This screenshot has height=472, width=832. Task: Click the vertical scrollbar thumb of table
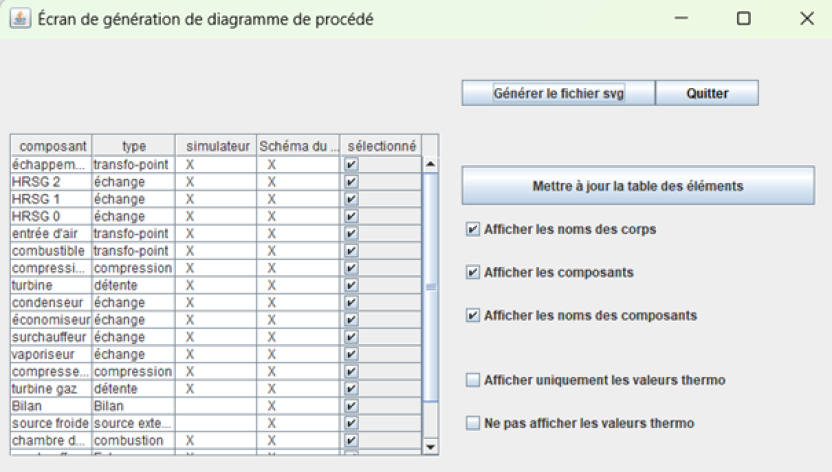pos(431,285)
